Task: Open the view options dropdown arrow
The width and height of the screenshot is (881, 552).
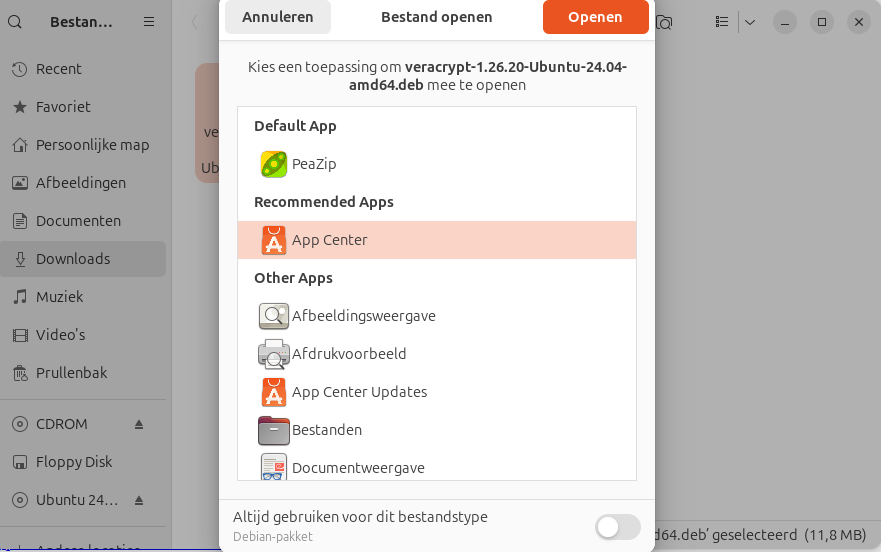Action: 750,22
